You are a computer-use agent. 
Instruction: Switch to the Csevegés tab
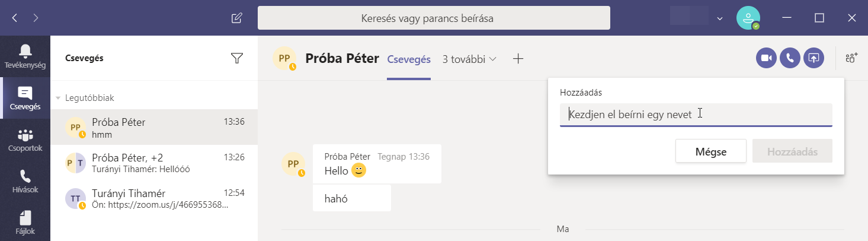pos(409,59)
